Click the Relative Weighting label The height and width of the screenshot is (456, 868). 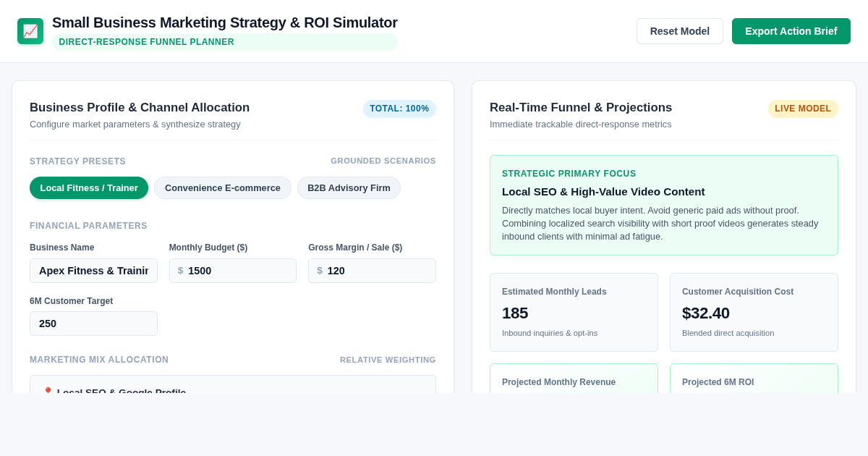tap(388, 360)
